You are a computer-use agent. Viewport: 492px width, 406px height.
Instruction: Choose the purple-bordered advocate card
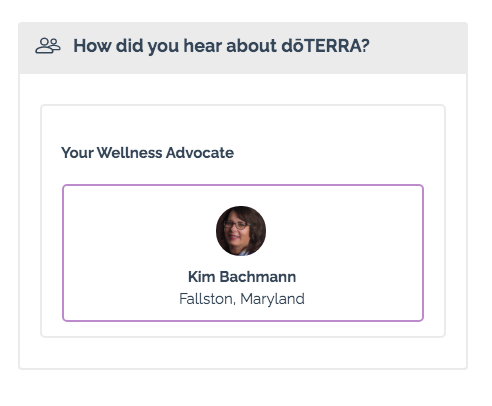coord(243,253)
